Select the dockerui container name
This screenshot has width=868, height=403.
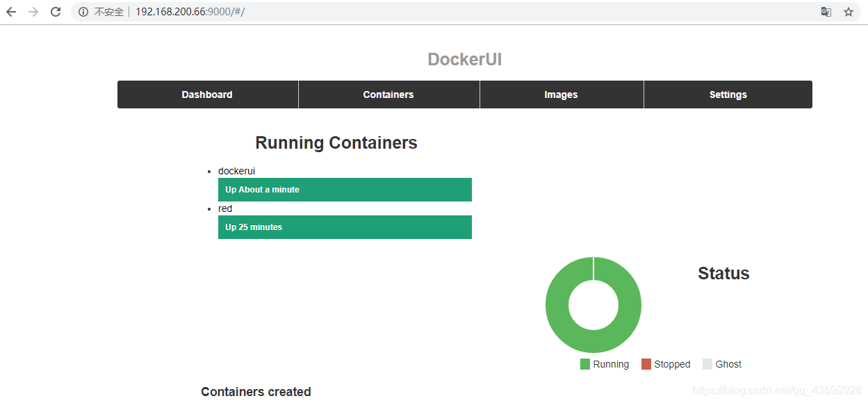pyautogui.click(x=236, y=171)
